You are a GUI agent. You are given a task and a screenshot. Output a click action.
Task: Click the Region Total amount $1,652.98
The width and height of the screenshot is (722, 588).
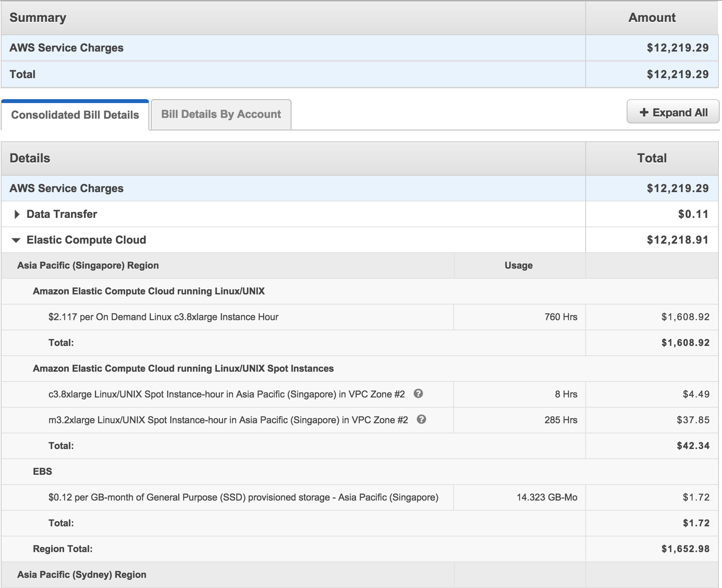pos(685,549)
